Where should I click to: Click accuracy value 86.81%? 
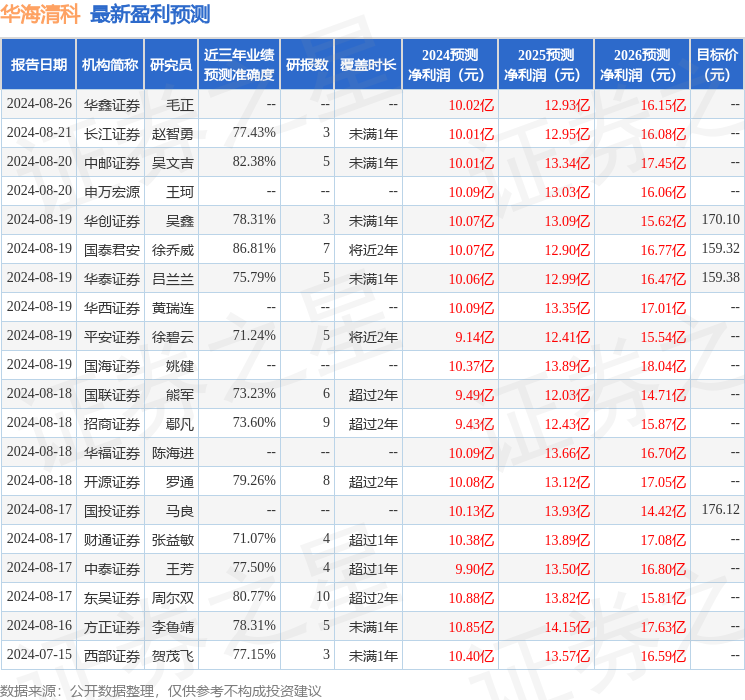point(254,248)
